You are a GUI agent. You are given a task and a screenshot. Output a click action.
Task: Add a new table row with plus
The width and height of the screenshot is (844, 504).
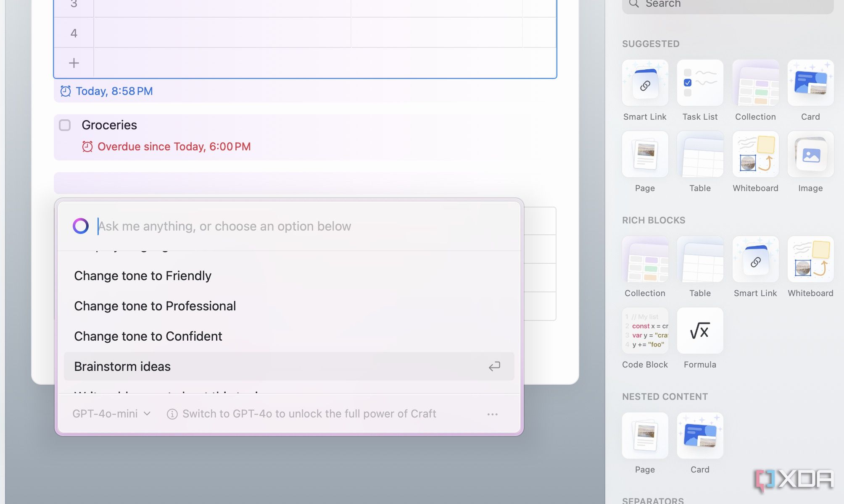tap(74, 63)
